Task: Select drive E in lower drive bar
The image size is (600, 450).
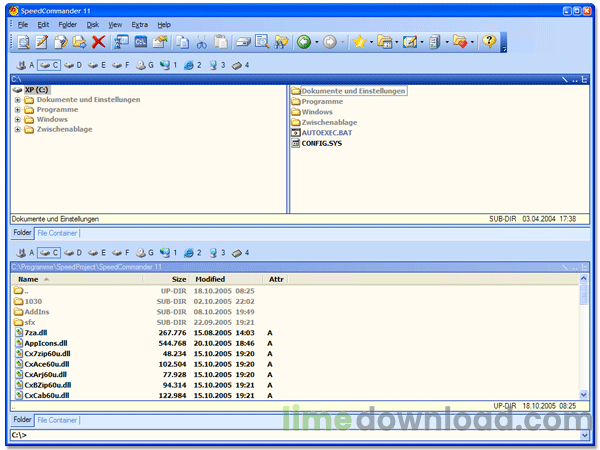Action: 97,253
